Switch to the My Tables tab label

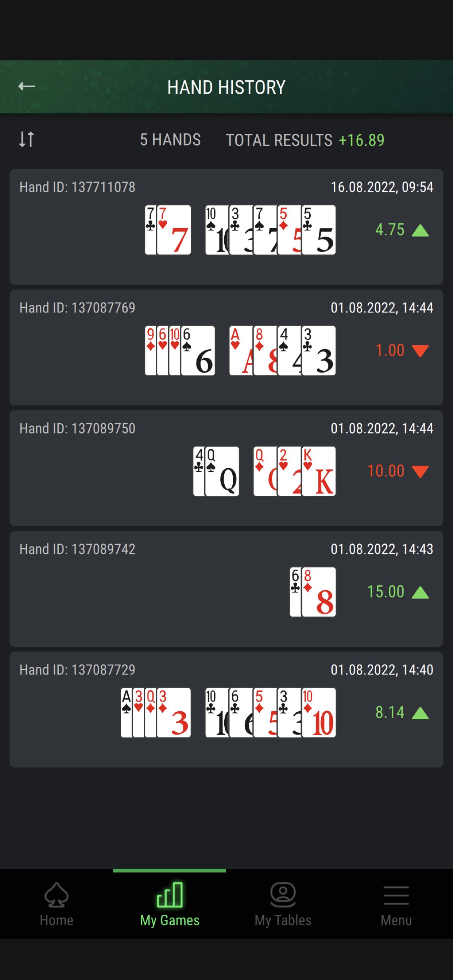coord(283,920)
